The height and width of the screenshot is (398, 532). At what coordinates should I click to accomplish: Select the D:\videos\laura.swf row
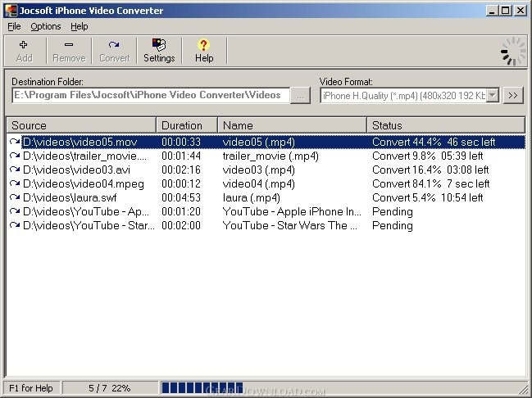(x=266, y=197)
